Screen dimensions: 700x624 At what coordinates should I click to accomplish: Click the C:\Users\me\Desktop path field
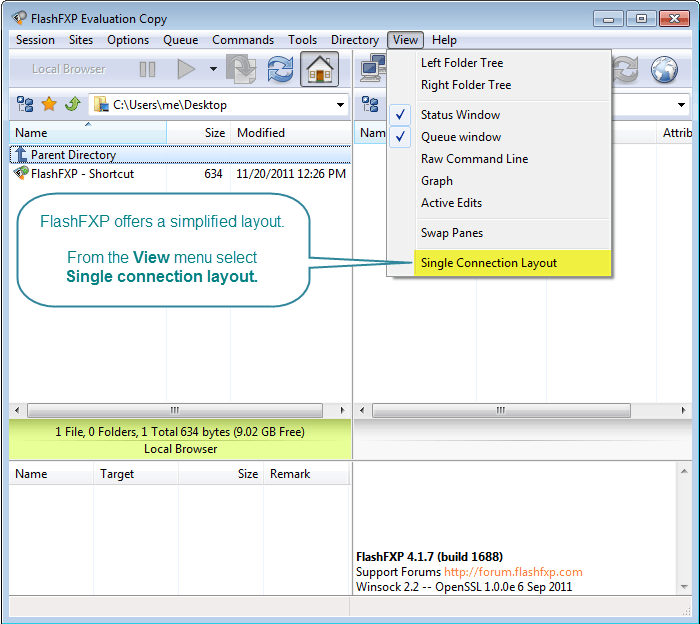coord(218,105)
